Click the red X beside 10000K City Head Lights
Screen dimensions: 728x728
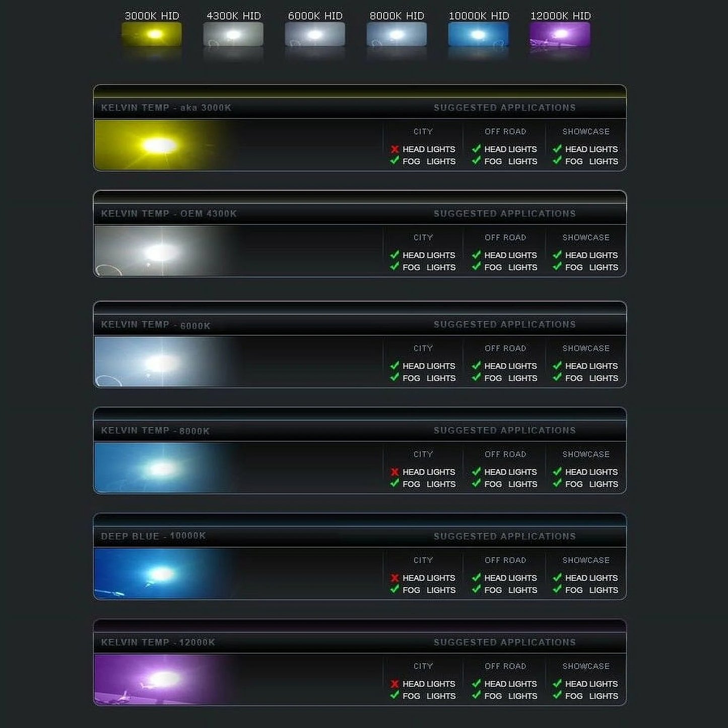point(394,578)
